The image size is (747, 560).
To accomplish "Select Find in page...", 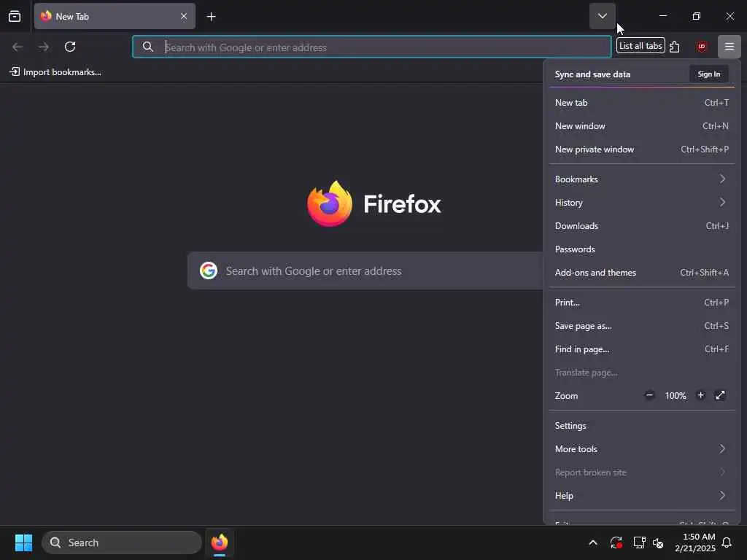I will click(x=642, y=349).
